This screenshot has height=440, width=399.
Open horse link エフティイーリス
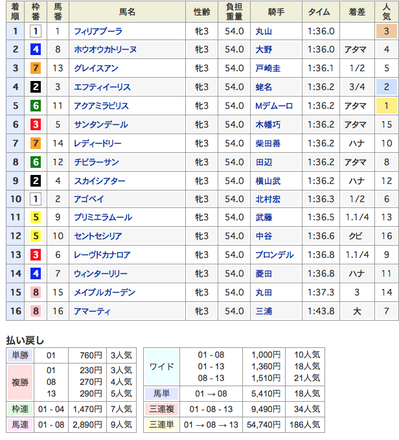coord(102,87)
